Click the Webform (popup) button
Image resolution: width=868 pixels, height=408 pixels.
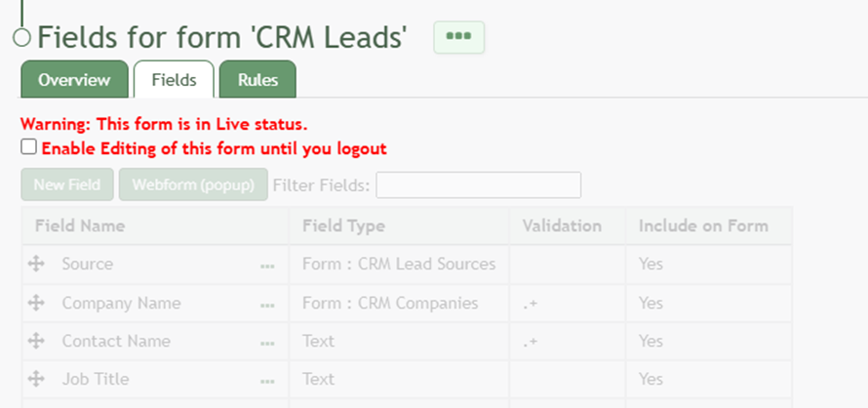tap(193, 184)
